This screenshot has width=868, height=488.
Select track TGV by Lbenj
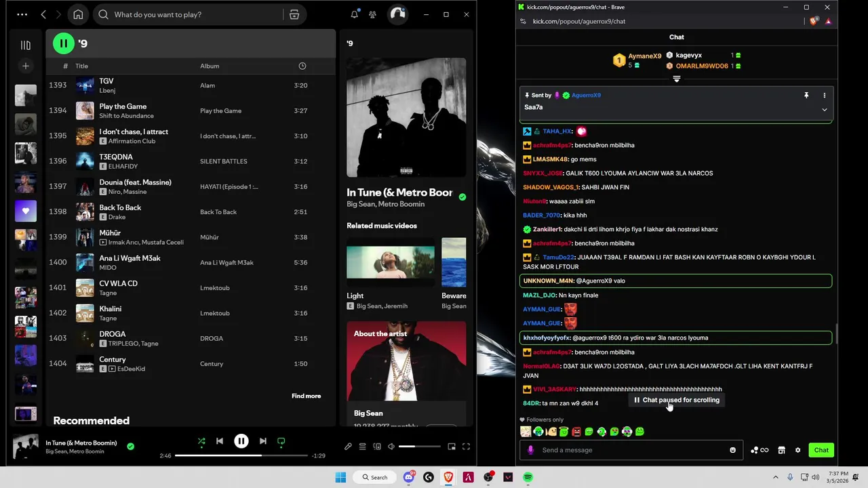pos(191,85)
